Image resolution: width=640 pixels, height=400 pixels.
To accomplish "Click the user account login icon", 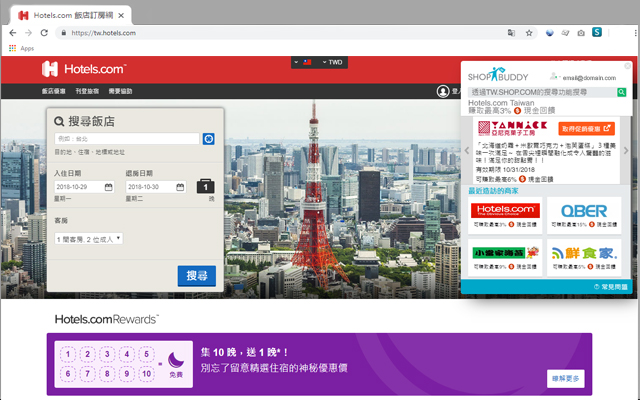I will point(443,91).
